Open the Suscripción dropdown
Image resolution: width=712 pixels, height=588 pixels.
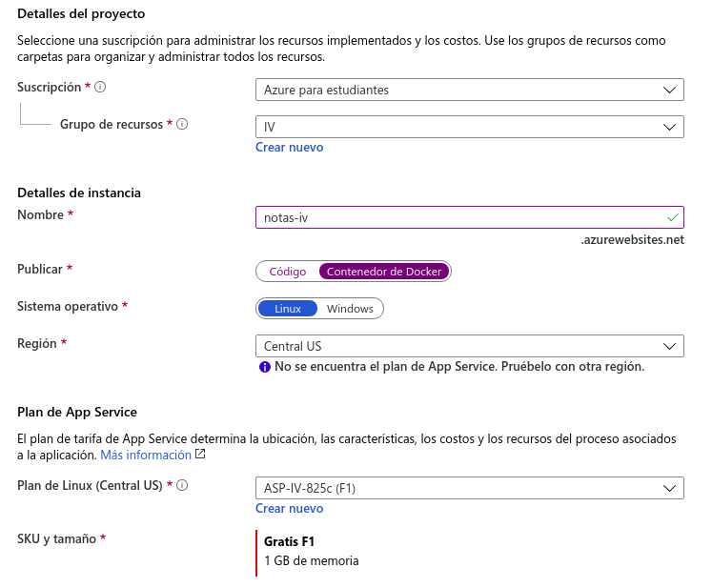coord(470,90)
